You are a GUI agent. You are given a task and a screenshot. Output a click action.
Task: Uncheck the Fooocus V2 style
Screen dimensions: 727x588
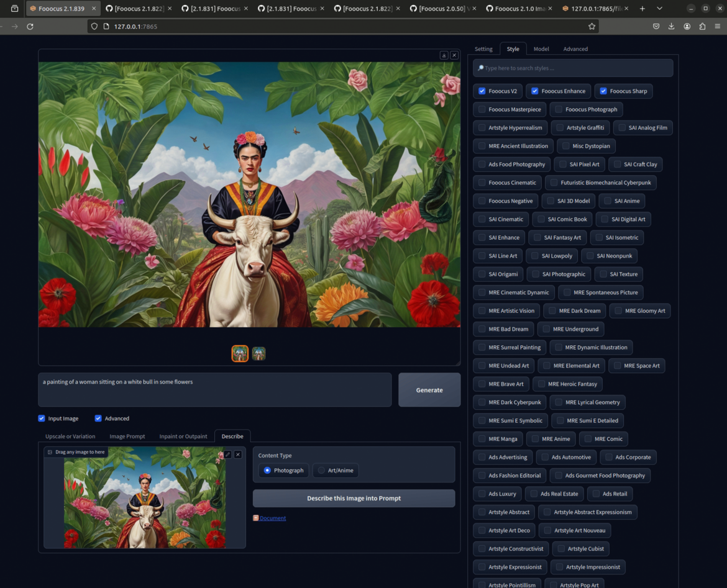click(x=482, y=91)
